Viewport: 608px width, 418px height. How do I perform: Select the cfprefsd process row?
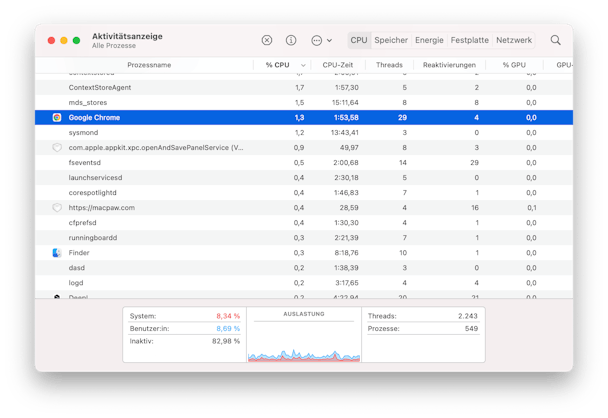[x=304, y=223]
